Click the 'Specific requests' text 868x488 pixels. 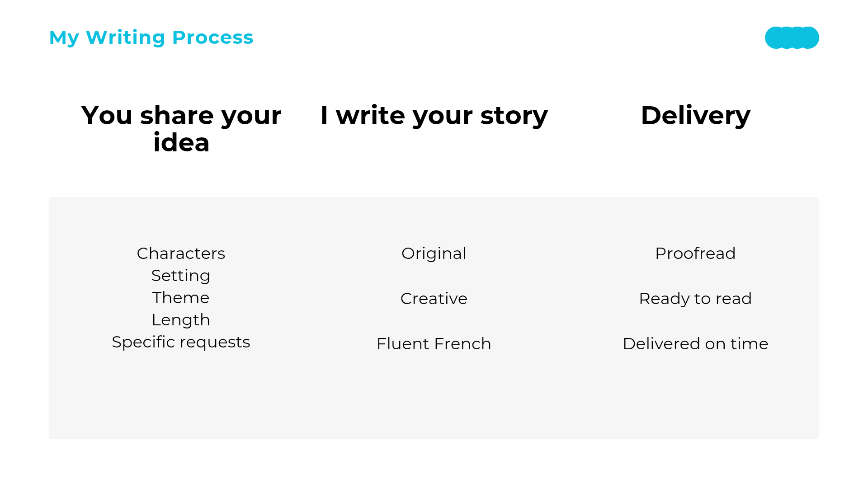[x=181, y=342]
